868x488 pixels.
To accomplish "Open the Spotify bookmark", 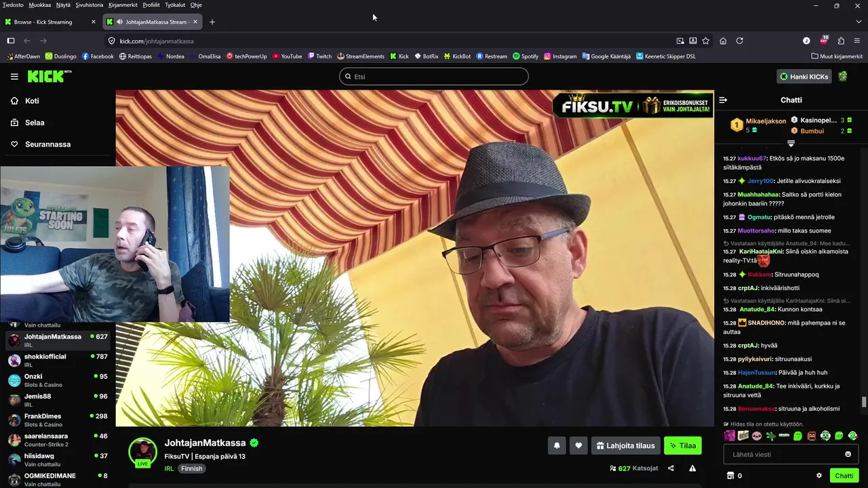I will coord(526,56).
